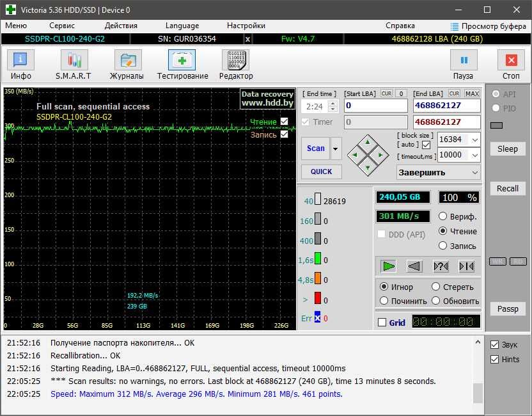This screenshot has height=416, width=532.
Task: Select the Чтение read mode radio
Action: (x=442, y=231)
